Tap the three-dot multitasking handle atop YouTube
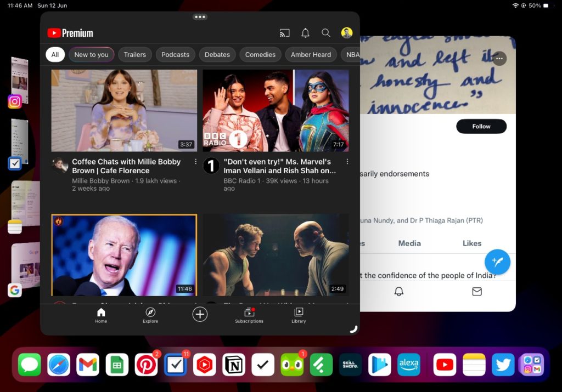The width and height of the screenshot is (562, 392). pyautogui.click(x=200, y=17)
